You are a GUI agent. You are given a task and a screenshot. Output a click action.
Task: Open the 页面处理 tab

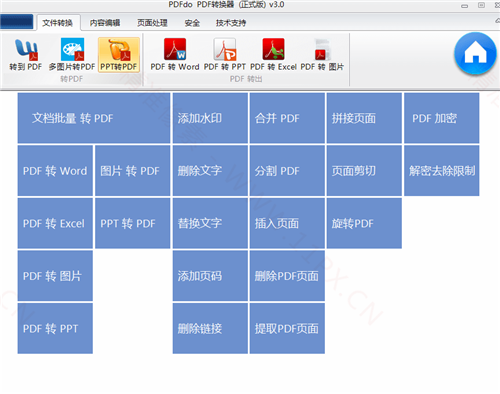coord(152,23)
